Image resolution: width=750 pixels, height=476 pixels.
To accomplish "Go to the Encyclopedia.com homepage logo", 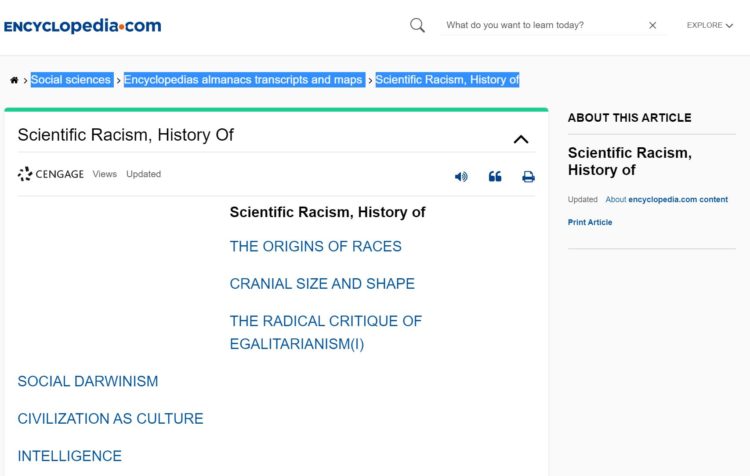I will coord(82,26).
